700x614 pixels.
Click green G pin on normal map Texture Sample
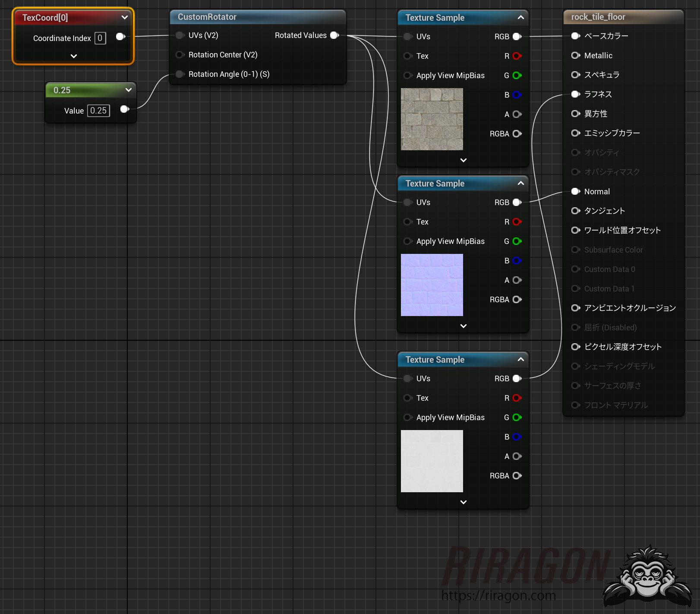coord(517,241)
